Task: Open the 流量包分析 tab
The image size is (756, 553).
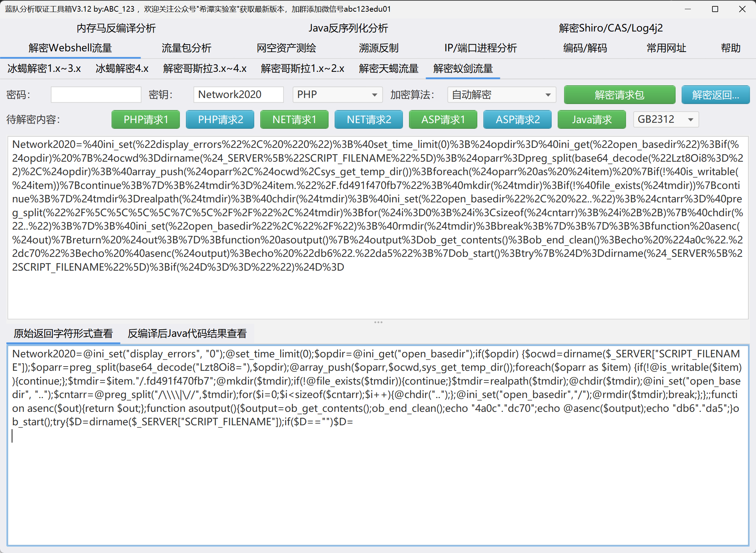Action: (x=186, y=48)
